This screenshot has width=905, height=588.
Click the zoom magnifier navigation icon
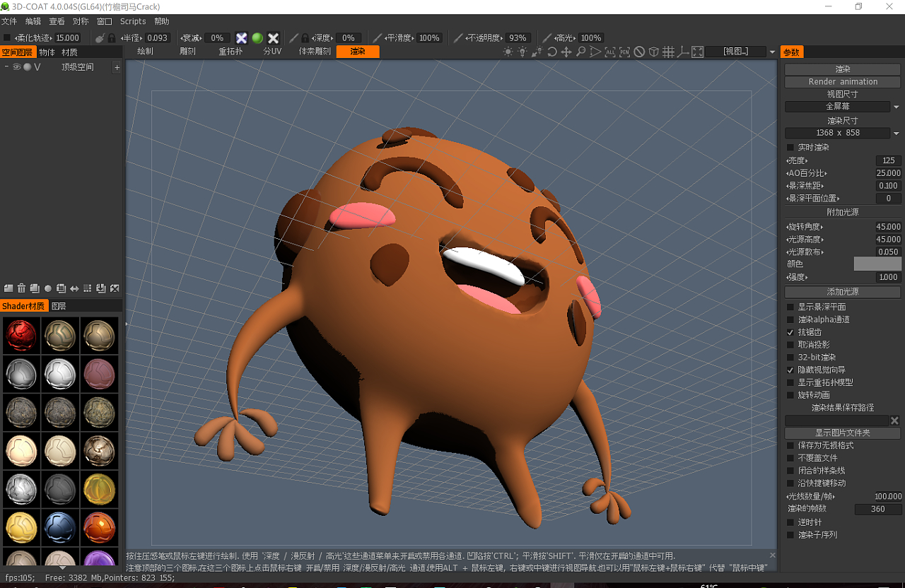coord(581,52)
